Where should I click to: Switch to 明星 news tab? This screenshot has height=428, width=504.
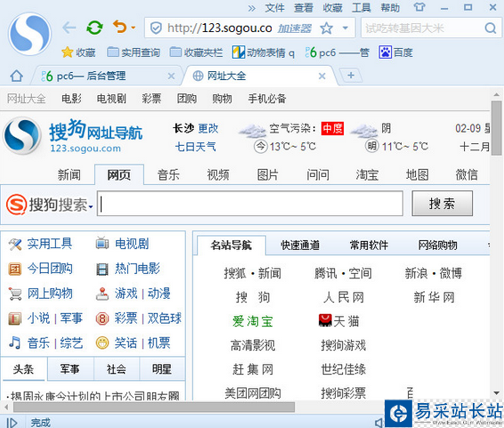point(162,369)
